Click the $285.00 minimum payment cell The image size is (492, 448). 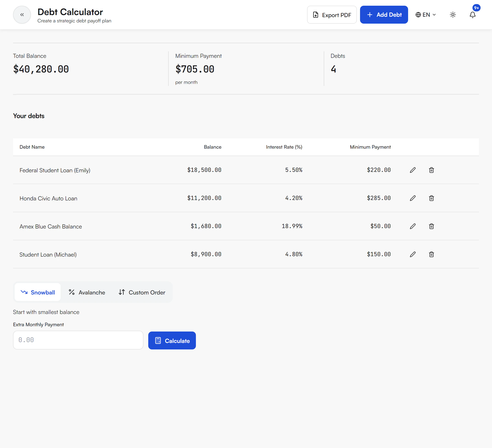[379, 198]
